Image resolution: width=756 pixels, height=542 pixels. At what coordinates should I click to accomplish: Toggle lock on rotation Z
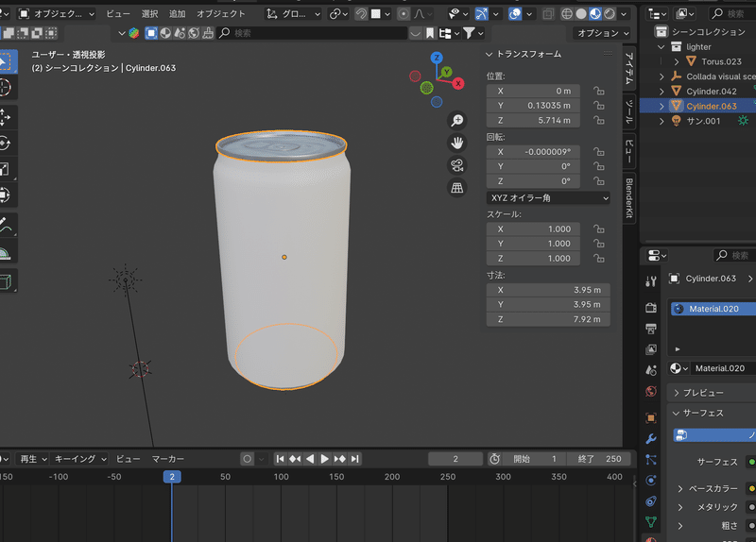598,181
